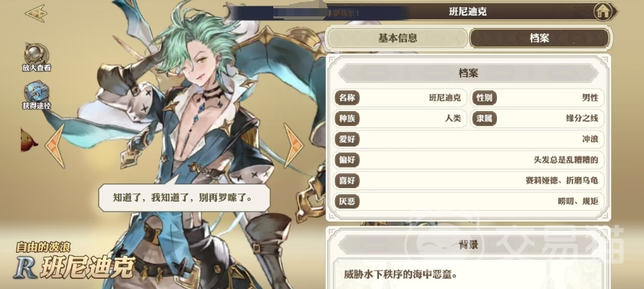Tap the back arrow icon

(x=36, y=13)
